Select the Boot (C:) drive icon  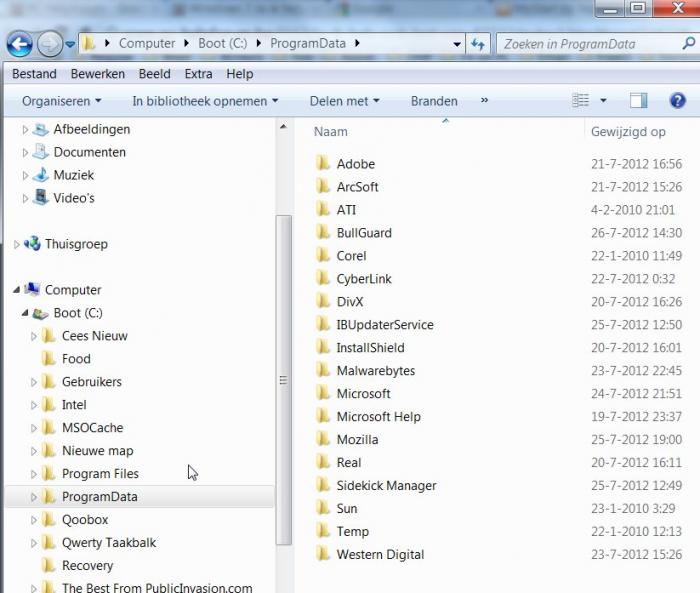[41, 313]
